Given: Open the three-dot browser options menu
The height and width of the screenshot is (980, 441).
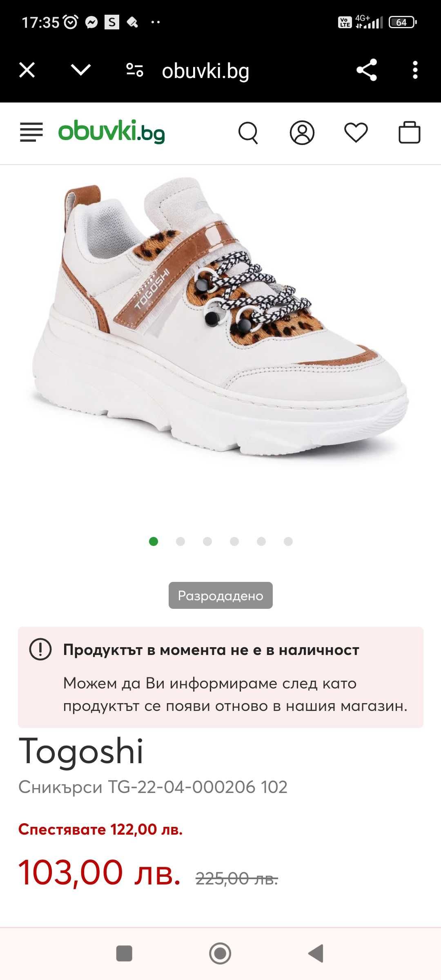Looking at the screenshot, I should point(415,70).
